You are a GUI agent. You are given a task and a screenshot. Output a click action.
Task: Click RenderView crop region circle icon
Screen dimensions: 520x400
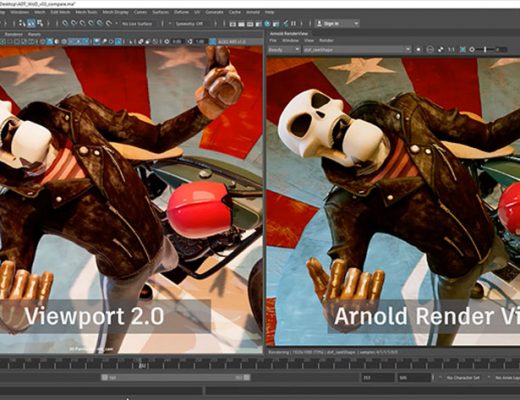click(x=430, y=50)
